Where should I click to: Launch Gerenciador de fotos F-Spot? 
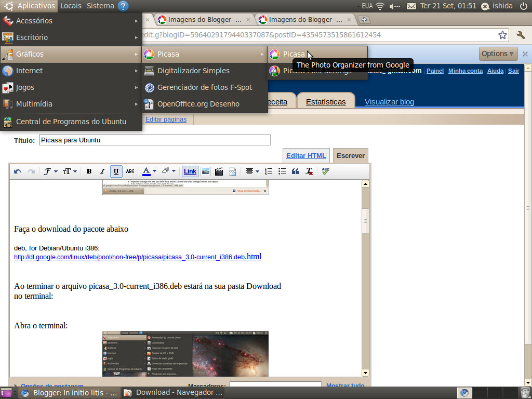pyautogui.click(x=205, y=87)
